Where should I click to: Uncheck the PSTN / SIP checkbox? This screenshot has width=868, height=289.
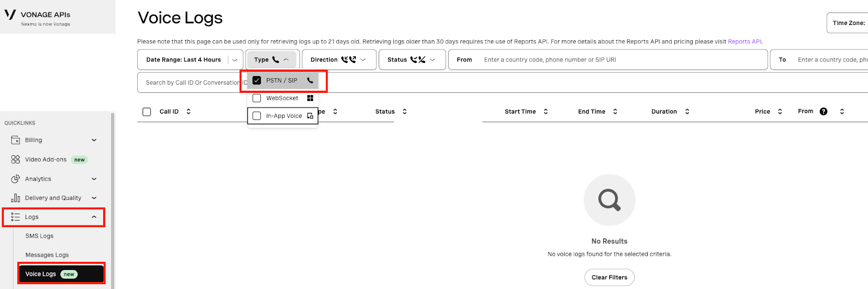coord(257,80)
